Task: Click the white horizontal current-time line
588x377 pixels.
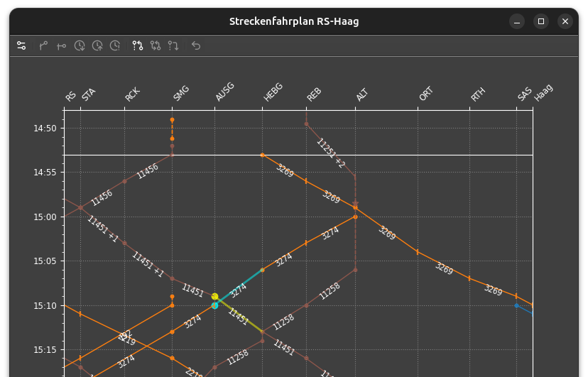Action: [298, 155]
